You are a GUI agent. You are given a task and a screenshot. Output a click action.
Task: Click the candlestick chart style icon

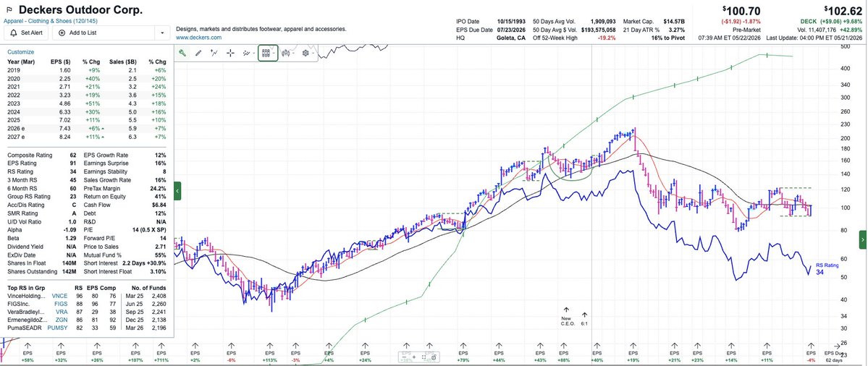click(x=286, y=53)
